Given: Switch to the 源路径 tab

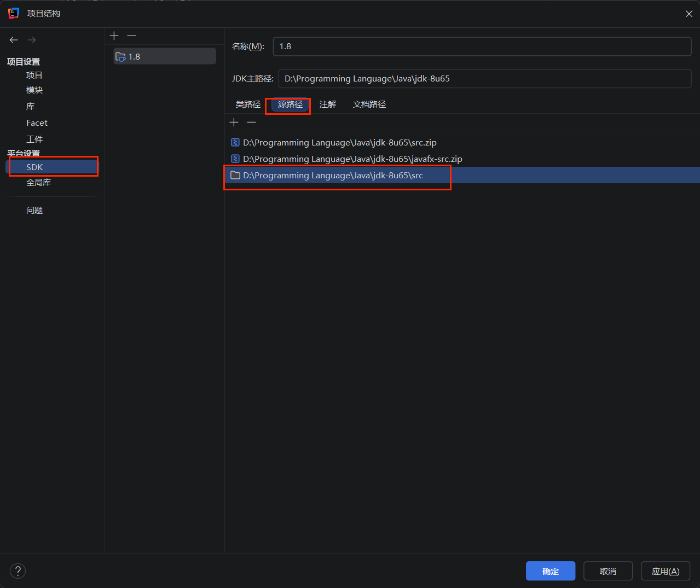Looking at the screenshot, I should (x=290, y=104).
